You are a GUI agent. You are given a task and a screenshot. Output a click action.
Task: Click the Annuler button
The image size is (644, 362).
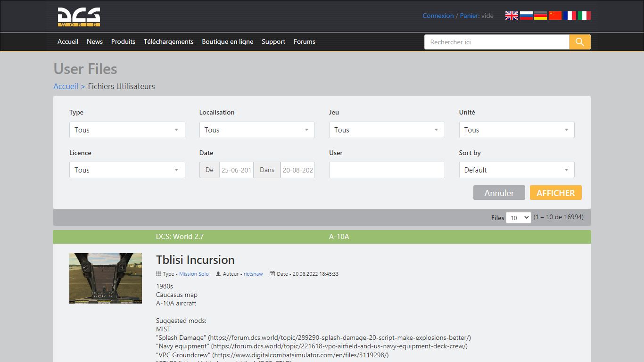499,193
